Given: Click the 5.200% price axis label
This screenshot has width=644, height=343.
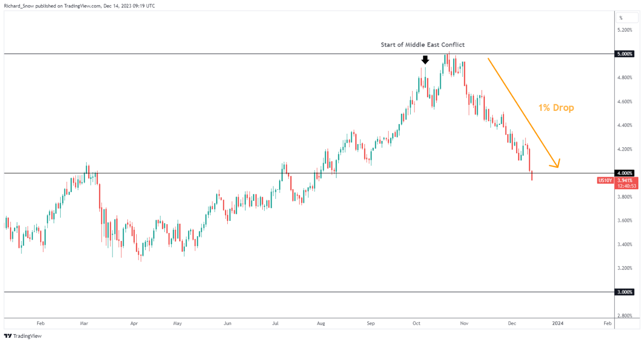Looking at the screenshot, I should click(625, 30).
